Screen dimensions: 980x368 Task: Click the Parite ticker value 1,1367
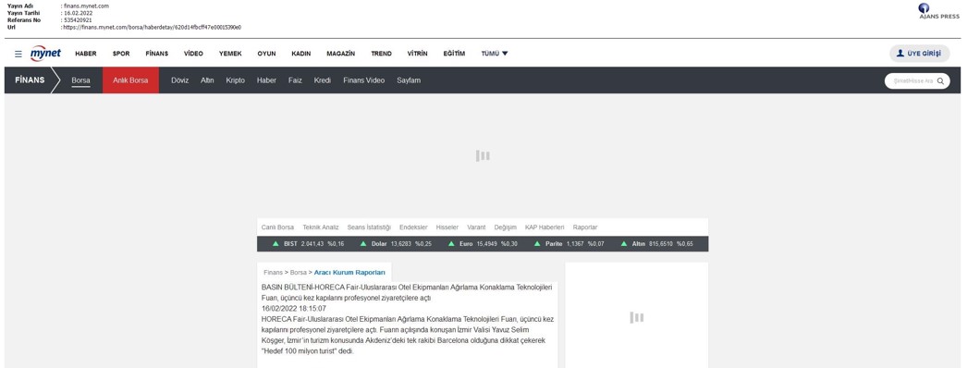pyautogui.click(x=575, y=244)
